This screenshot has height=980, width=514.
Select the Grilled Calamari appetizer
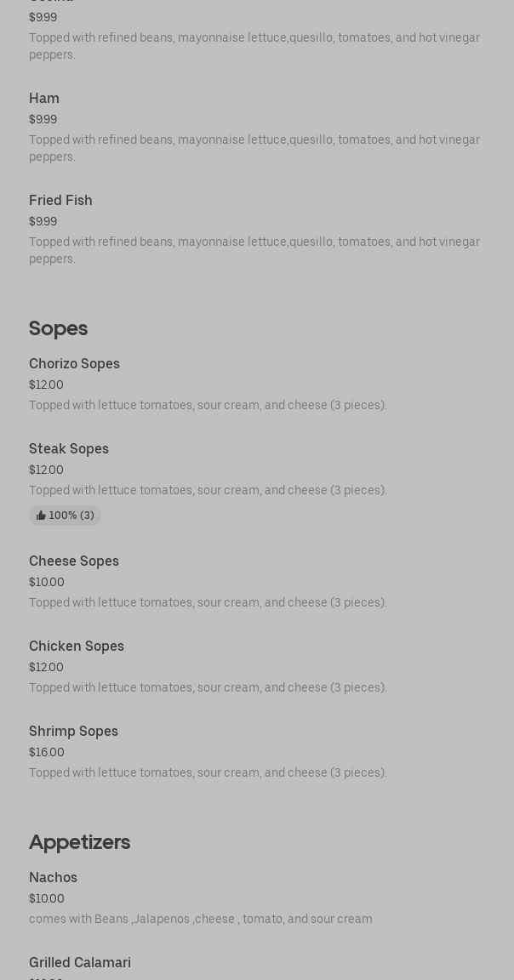point(80,963)
